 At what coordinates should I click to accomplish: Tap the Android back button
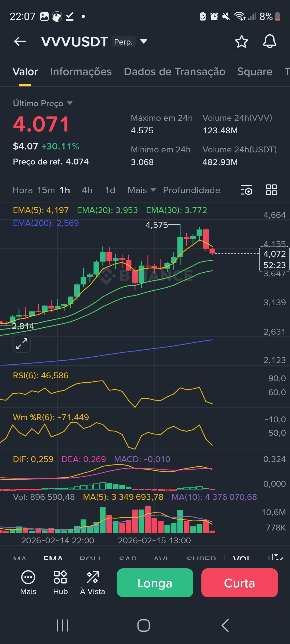pyautogui.click(x=225, y=625)
